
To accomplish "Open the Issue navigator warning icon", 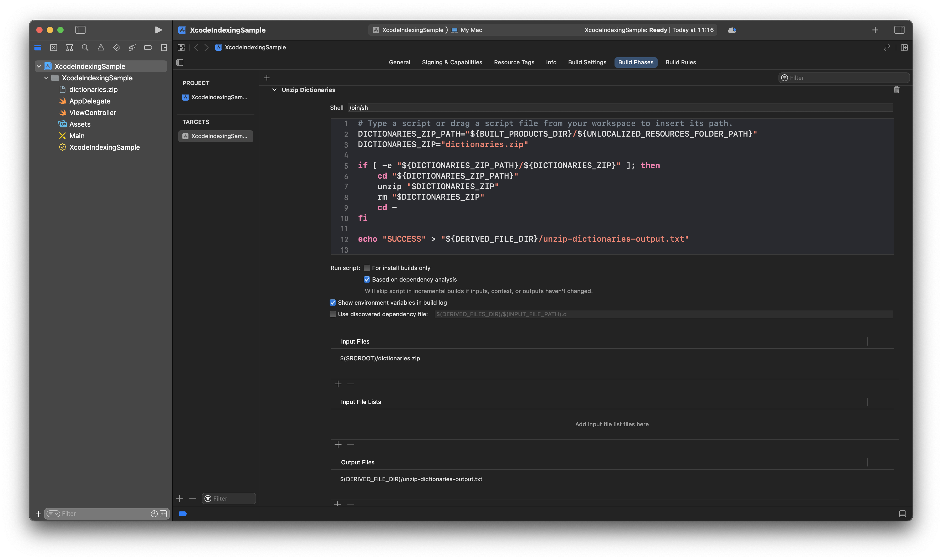I will 101,48.
